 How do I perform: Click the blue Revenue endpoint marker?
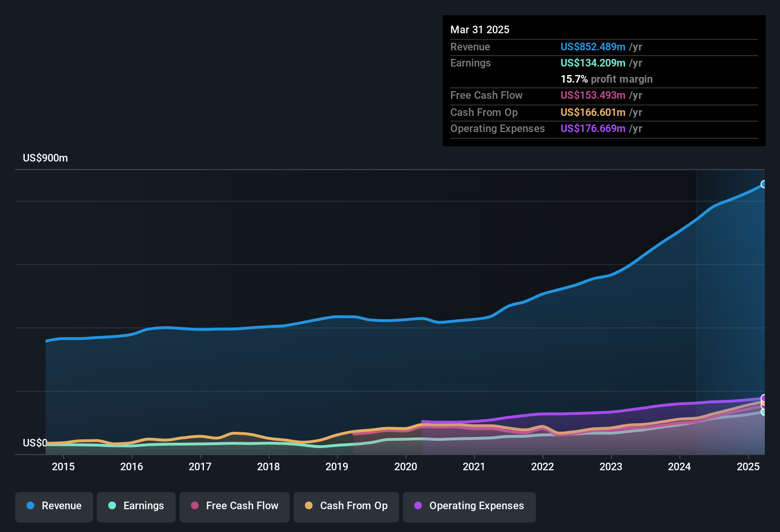pos(764,184)
